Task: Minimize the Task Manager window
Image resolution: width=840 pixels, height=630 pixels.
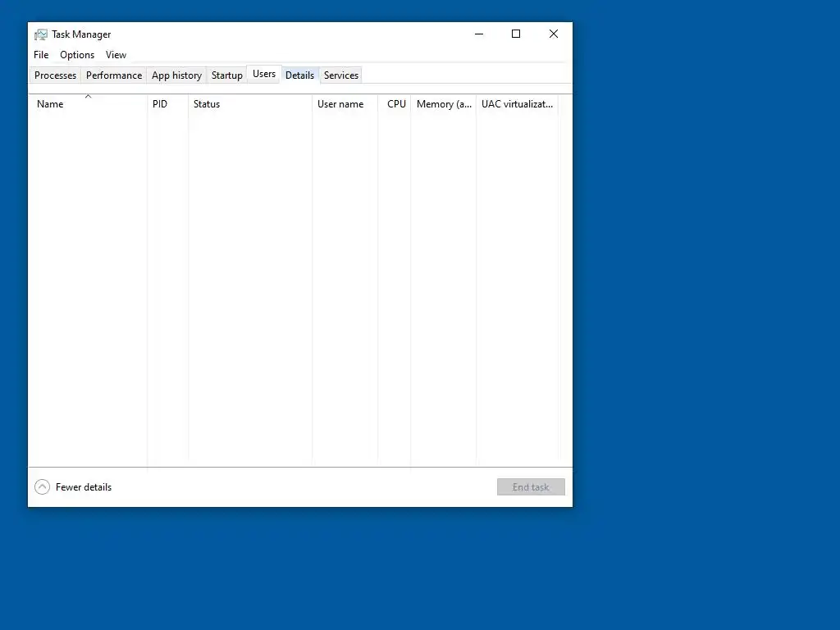Action: (x=479, y=34)
